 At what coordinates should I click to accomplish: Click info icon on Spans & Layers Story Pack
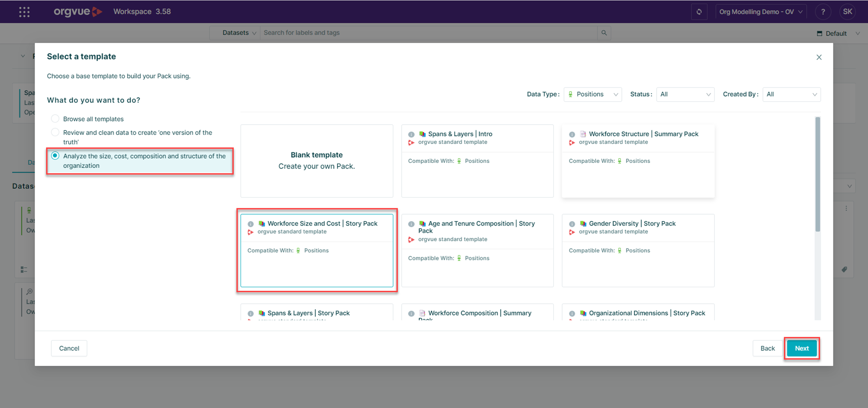coord(251,313)
